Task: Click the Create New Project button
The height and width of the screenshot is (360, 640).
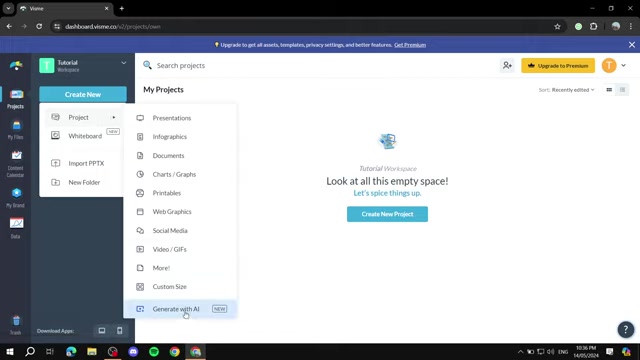Action: point(387,214)
